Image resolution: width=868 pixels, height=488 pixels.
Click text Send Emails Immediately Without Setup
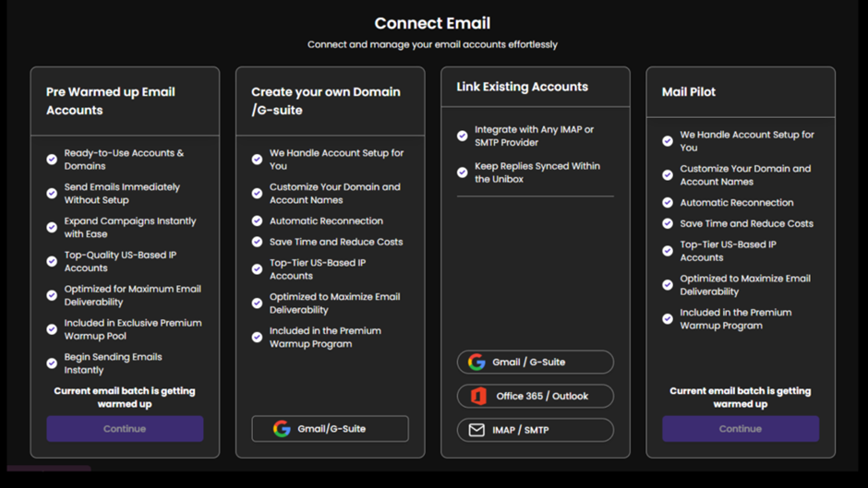point(122,193)
